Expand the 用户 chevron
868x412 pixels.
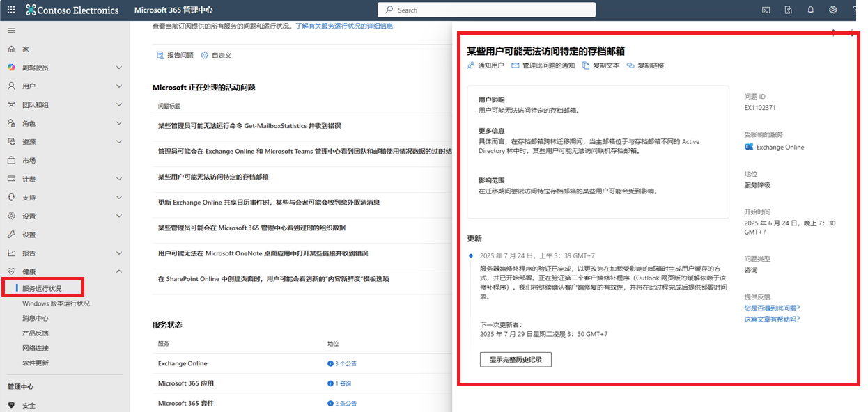pyautogui.click(x=118, y=86)
